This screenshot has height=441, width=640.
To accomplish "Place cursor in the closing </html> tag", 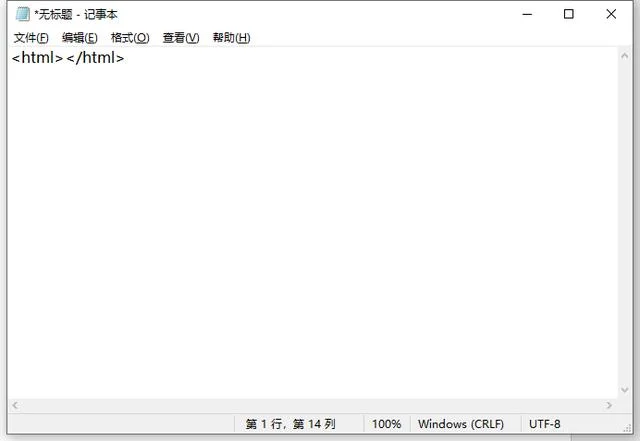I will point(96,58).
